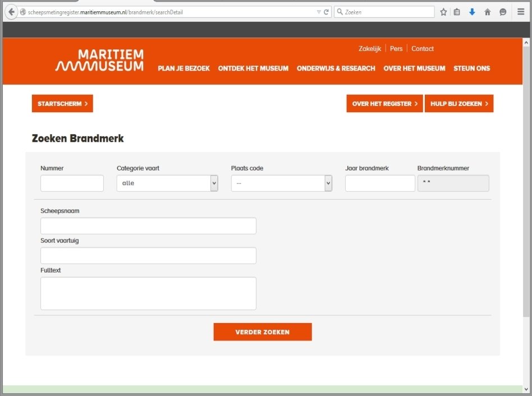The width and height of the screenshot is (532, 396).
Task: Click the globe site identity icon
Action: (x=23, y=12)
